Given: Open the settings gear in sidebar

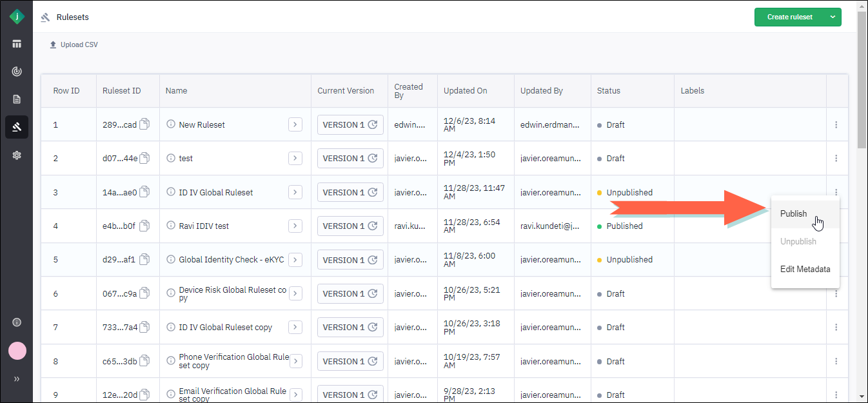Looking at the screenshot, I should tap(17, 155).
